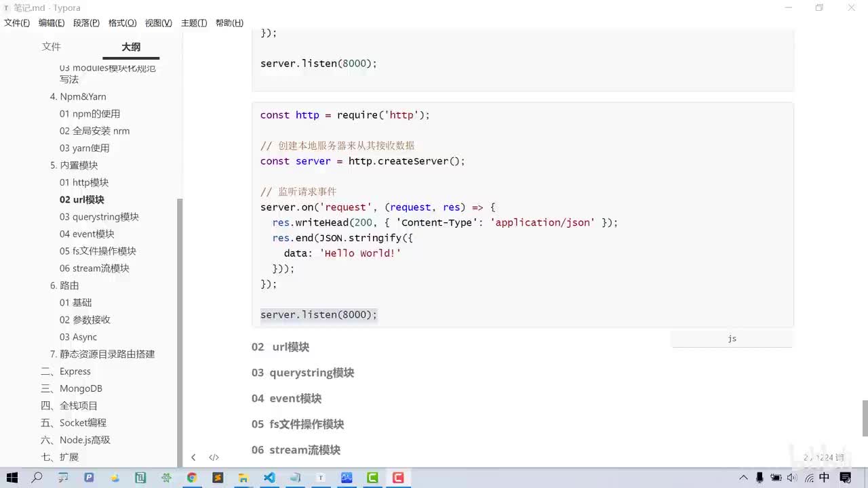Jump to outline entry 7. 静态资源目录路由搭建
The height and width of the screenshot is (488, 868).
102,354
